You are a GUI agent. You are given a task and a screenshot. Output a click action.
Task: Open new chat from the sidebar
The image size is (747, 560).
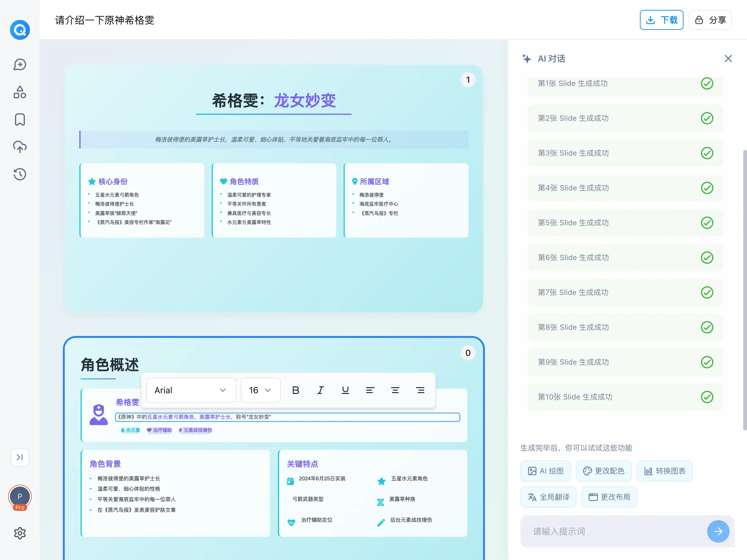pyautogui.click(x=20, y=64)
